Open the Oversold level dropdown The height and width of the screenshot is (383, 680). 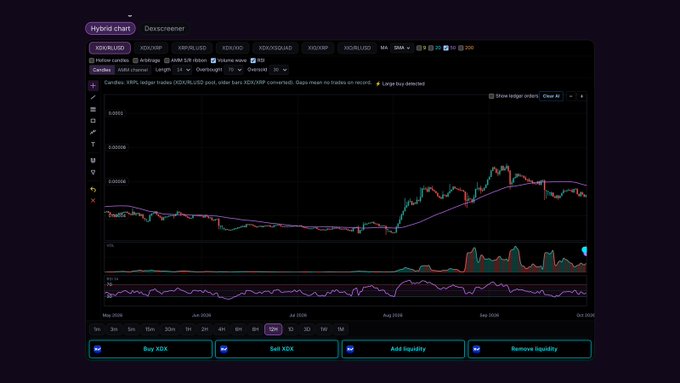tap(278, 70)
